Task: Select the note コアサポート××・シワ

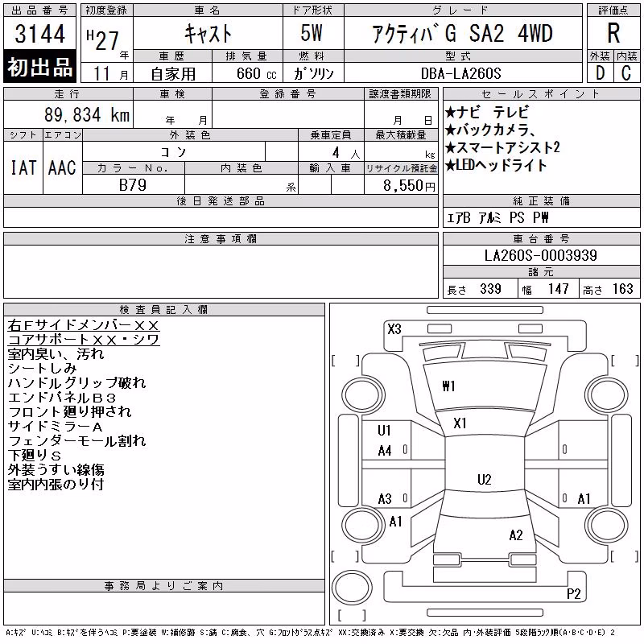Action: tap(84, 340)
